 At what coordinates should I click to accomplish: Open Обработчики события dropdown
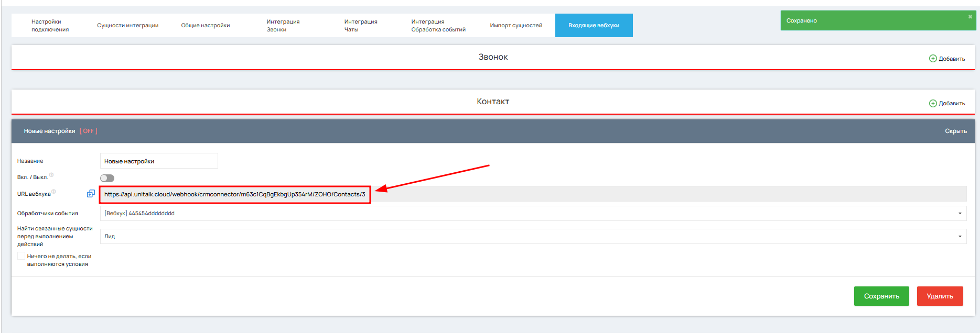[x=533, y=213]
